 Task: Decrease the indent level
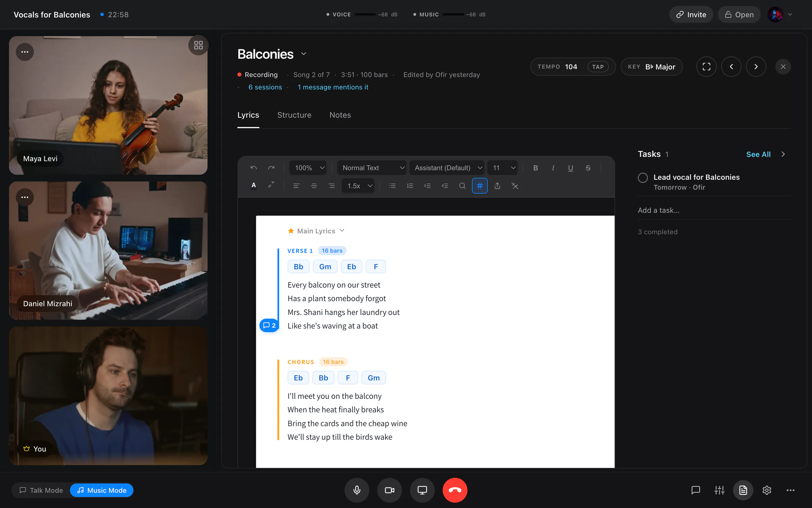(445, 186)
